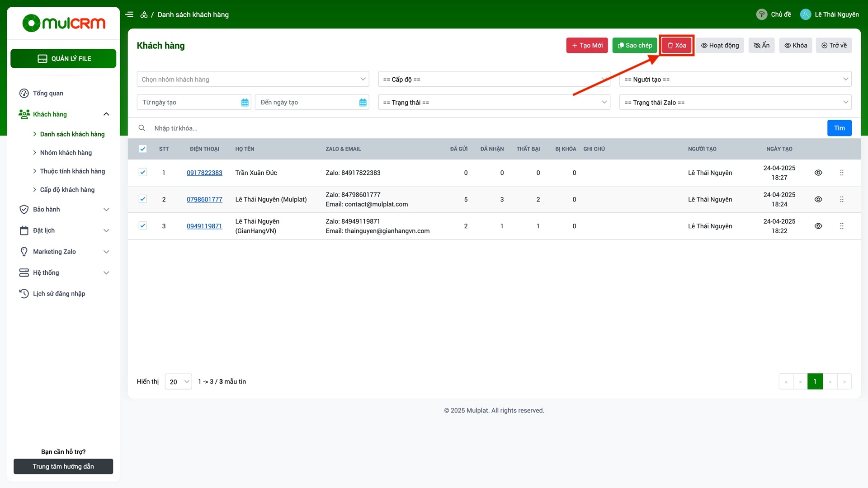This screenshot has width=868, height=488.
Task: Open Nhóm khách hàng menu item
Action: point(66,153)
